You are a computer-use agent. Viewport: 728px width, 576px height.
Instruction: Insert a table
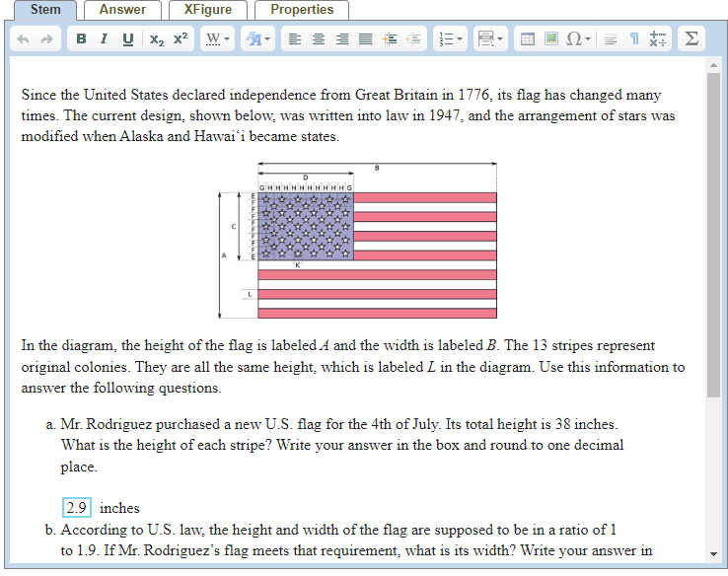(528, 38)
